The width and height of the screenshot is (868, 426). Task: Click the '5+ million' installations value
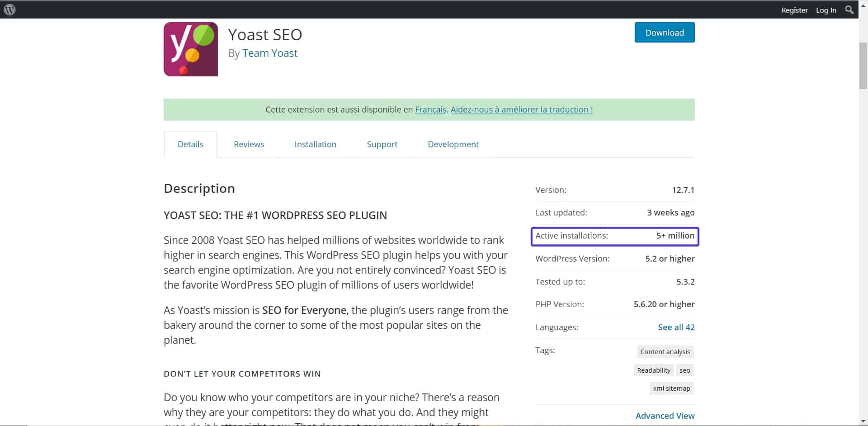pos(675,235)
